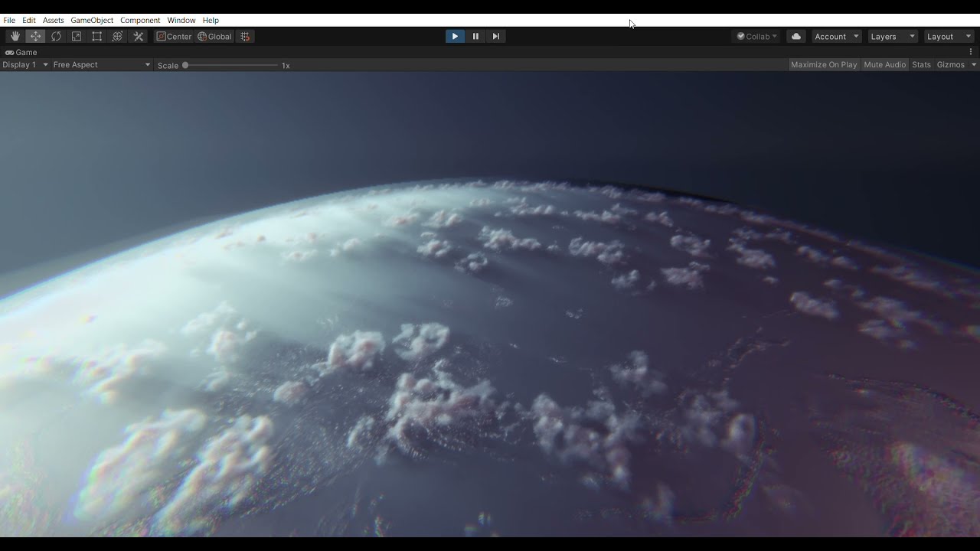This screenshot has width=980, height=551.
Task: Select the combined Transform tool
Action: 117,37
